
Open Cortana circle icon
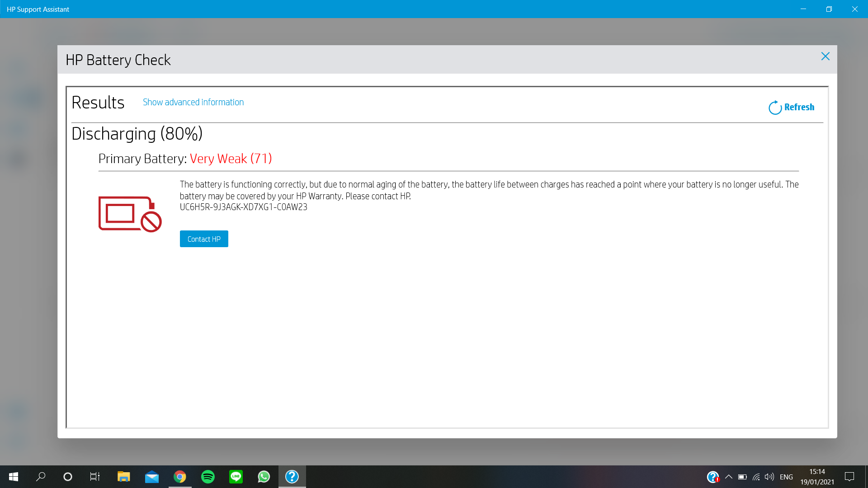68,477
